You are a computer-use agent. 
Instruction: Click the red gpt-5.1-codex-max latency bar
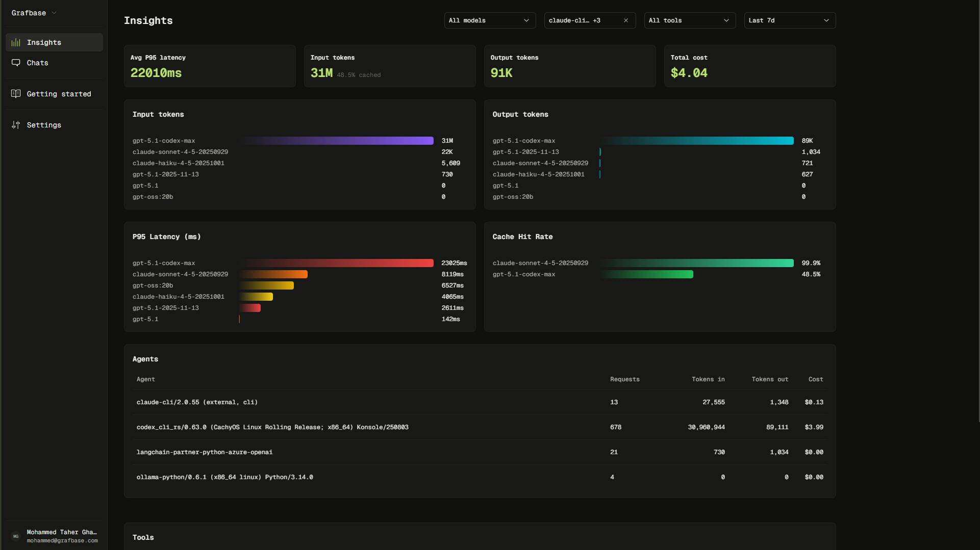pyautogui.click(x=337, y=263)
